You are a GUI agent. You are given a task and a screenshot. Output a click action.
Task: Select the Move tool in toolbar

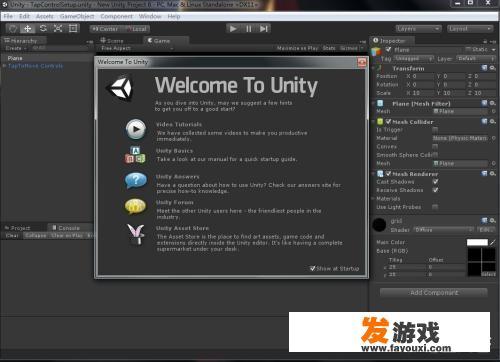pyautogui.click(x=28, y=29)
